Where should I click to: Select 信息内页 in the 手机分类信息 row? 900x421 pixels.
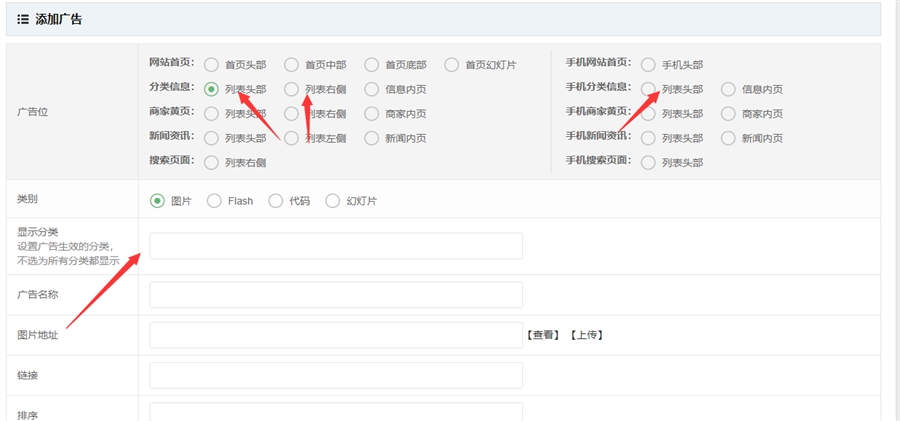point(728,89)
